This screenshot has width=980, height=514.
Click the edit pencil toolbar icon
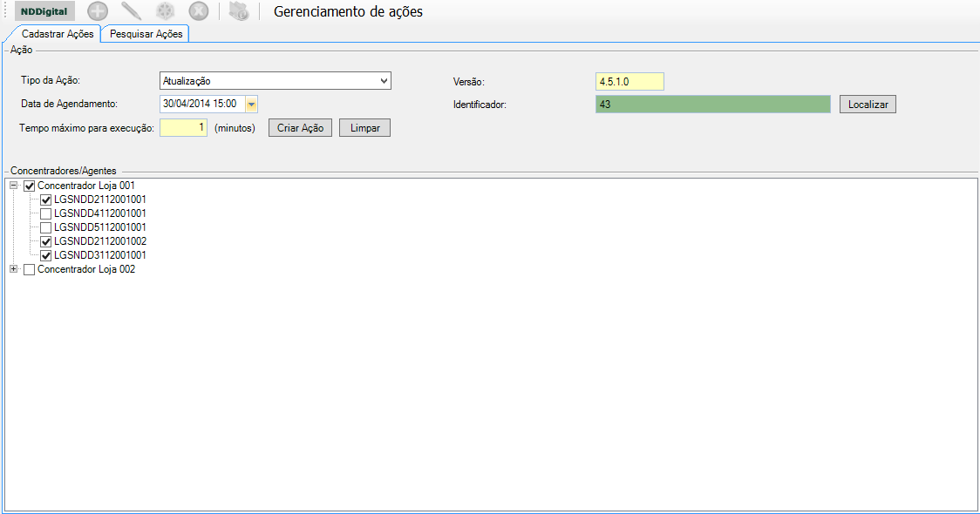click(x=131, y=11)
